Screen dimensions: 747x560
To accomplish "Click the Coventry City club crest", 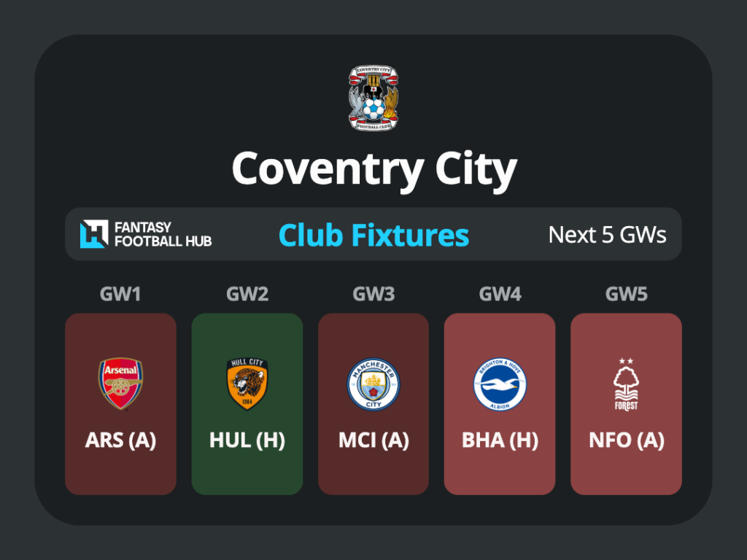I will click(373, 98).
